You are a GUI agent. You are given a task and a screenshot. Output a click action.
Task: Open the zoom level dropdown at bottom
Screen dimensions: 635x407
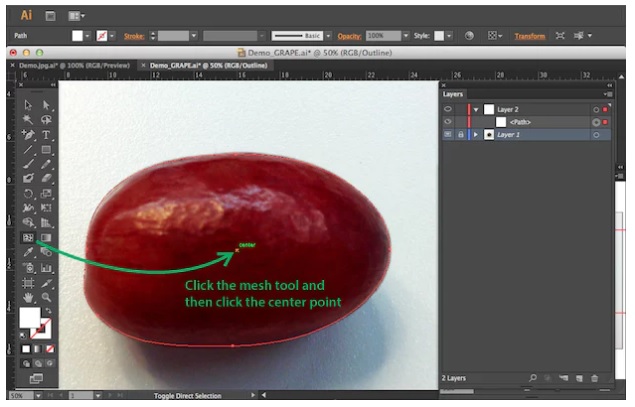pyautogui.click(x=38, y=396)
